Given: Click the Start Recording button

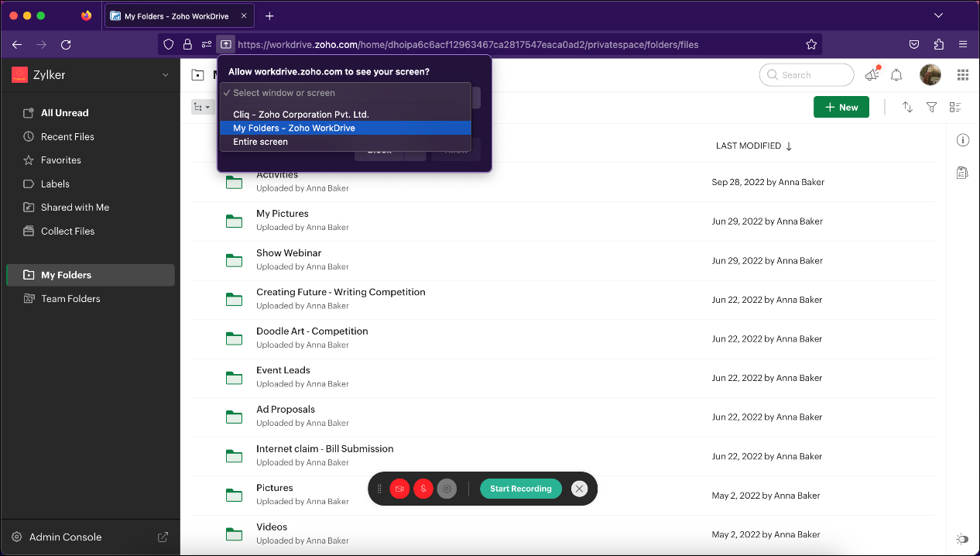Looking at the screenshot, I should pyautogui.click(x=521, y=489).
